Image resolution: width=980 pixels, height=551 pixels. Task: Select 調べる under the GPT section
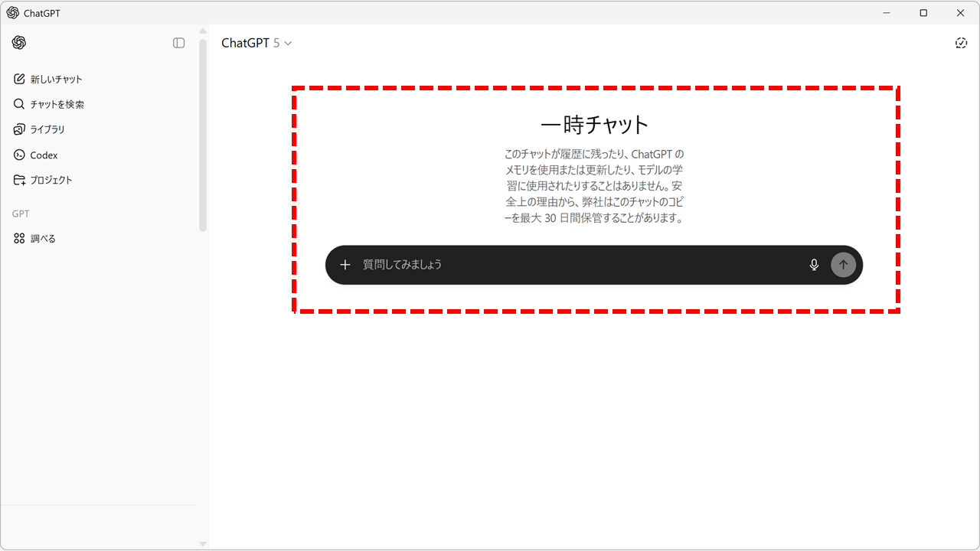43,238
